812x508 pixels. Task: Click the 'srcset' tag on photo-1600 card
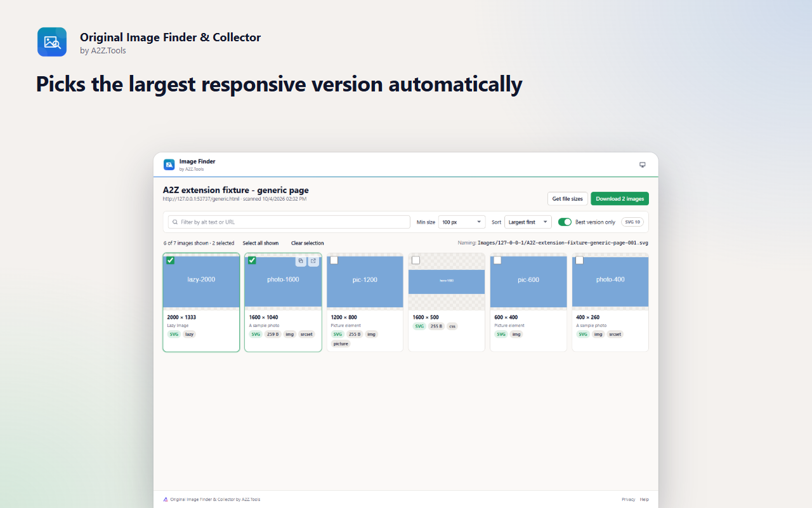pos(306,334)
